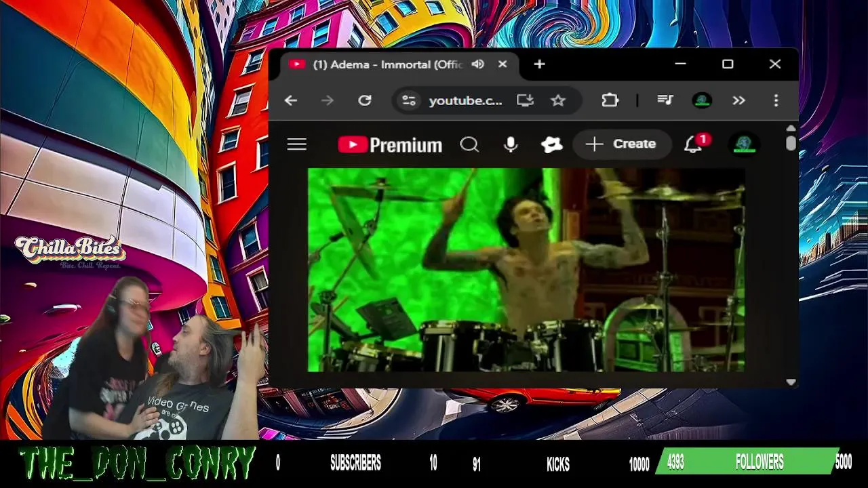
Task: Open site information icon in address bar
Action: point(408,100)
